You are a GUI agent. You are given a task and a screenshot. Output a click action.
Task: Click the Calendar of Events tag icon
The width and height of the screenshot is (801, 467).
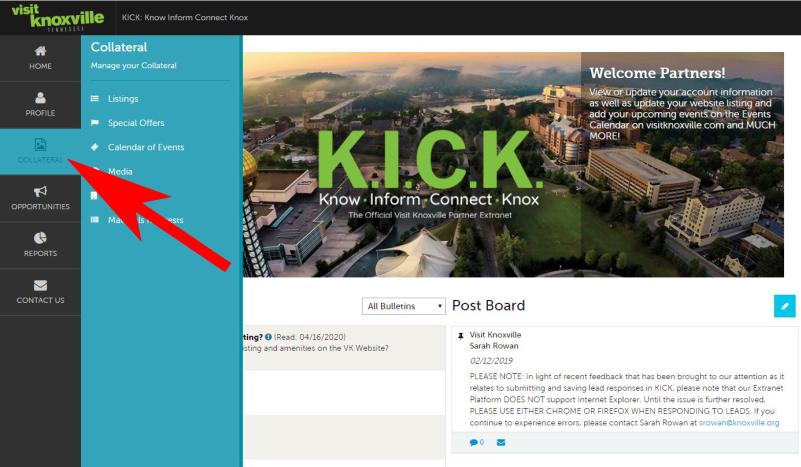[x=95, y=147]
